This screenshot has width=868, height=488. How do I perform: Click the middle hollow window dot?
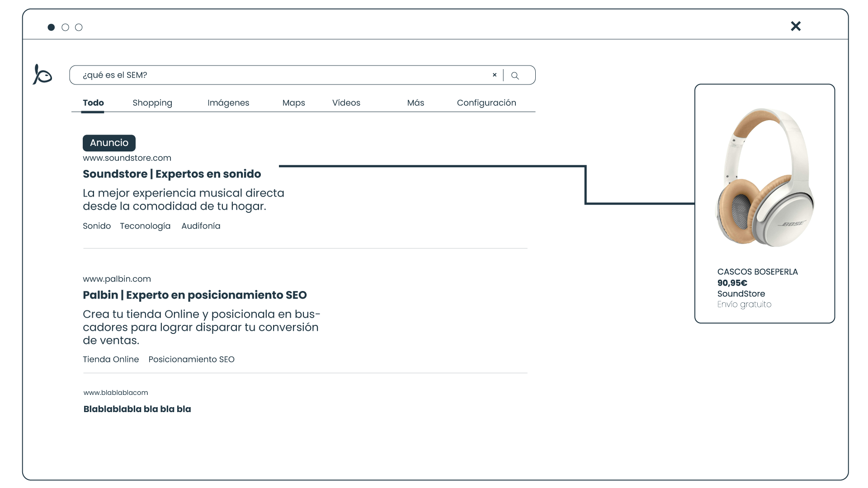(x=65, y=28)
